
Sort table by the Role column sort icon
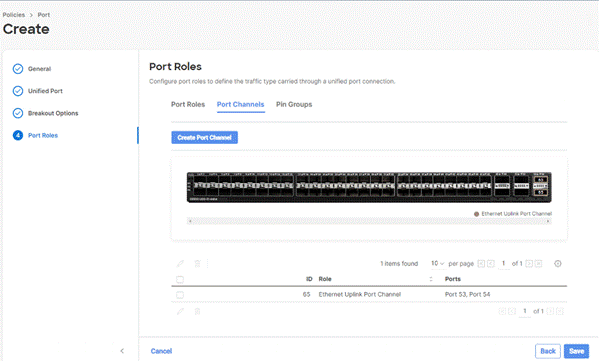click(431, 279)
